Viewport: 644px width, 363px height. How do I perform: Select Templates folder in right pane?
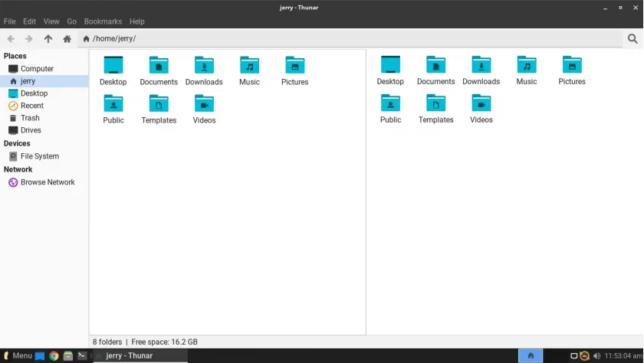tap(435, 109)
